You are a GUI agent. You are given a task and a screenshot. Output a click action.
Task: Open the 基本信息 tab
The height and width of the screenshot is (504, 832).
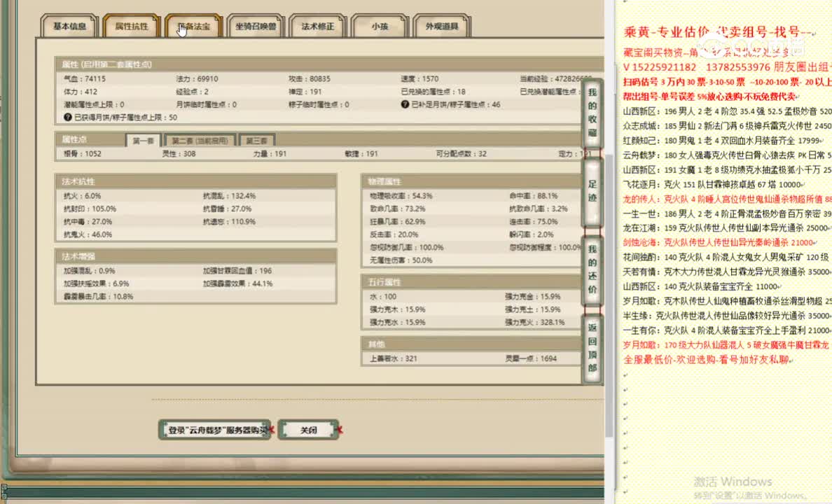pyautogui.click(x=69, y=26)
